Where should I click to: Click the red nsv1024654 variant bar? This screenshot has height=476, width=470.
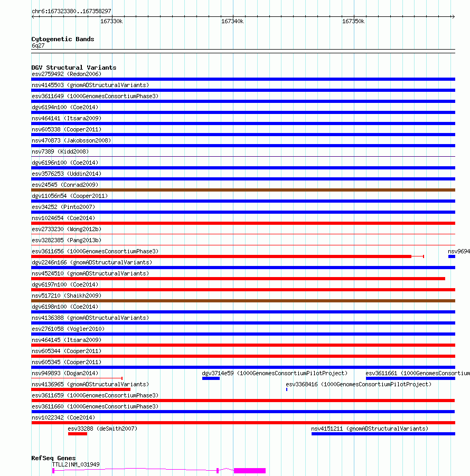click(x=243, y=223)
